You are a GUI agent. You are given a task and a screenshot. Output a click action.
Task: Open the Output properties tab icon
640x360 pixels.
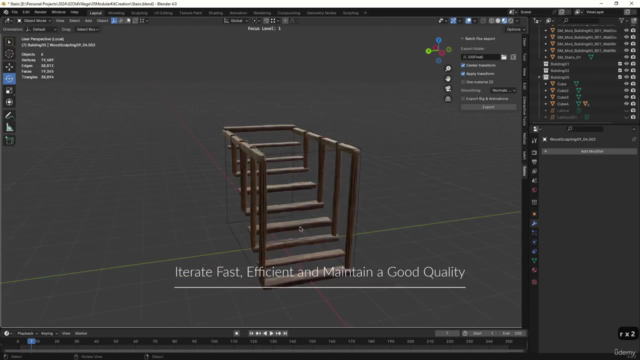click(x=534, y=162)
